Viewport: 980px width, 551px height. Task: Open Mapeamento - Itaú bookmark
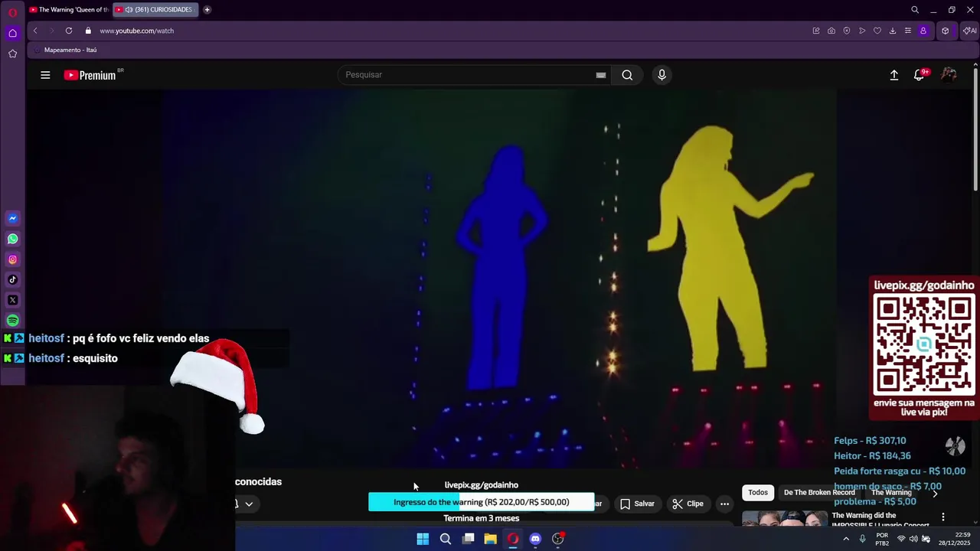pos(64,50)
